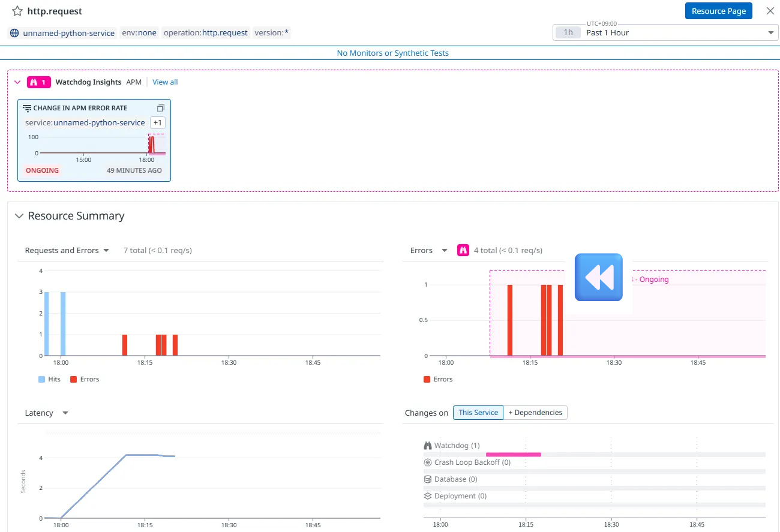
Task: Collapse the Resource Summary section
Action: pyautogui.click(x=19, y=216)
